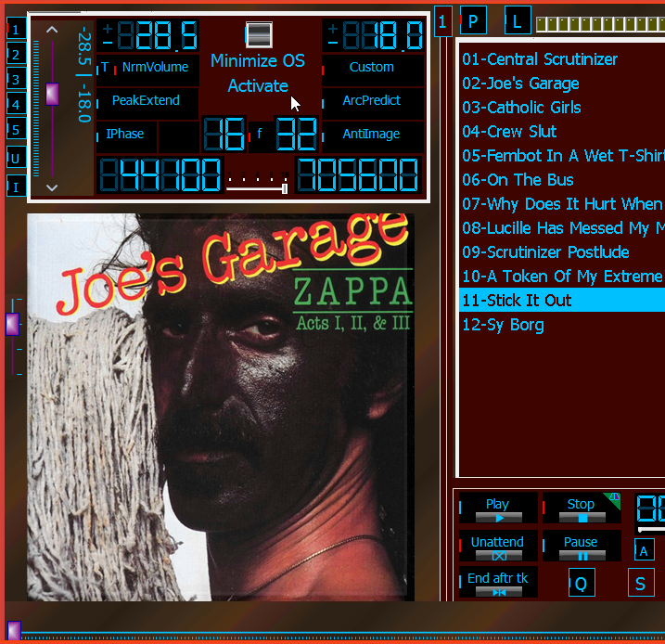Click the Stop button
This screenshot has height=644, width=665.
click(x=582, y=509)
